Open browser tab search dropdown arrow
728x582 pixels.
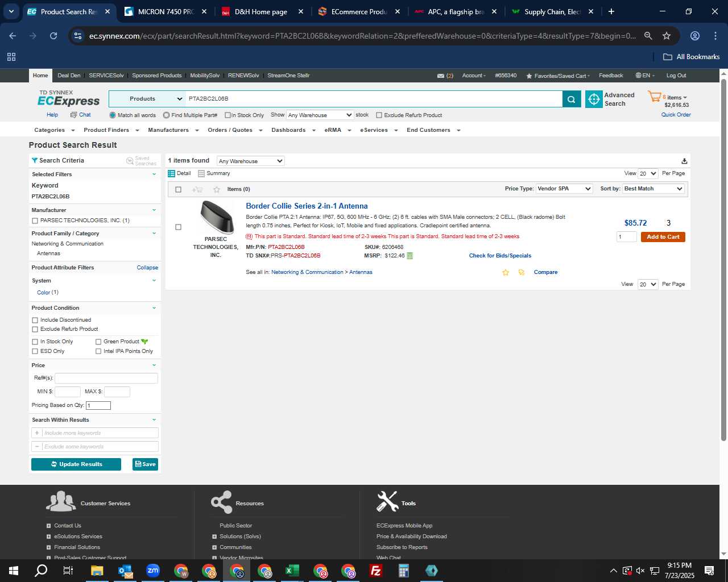coord(11,11)
